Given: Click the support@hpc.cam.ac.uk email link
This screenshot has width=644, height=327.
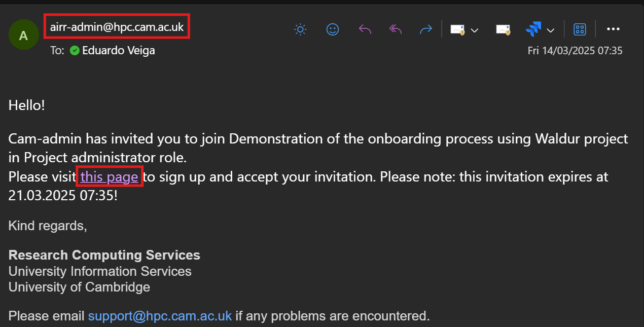Looking at the screenshot, I should (x=160, y=316).
